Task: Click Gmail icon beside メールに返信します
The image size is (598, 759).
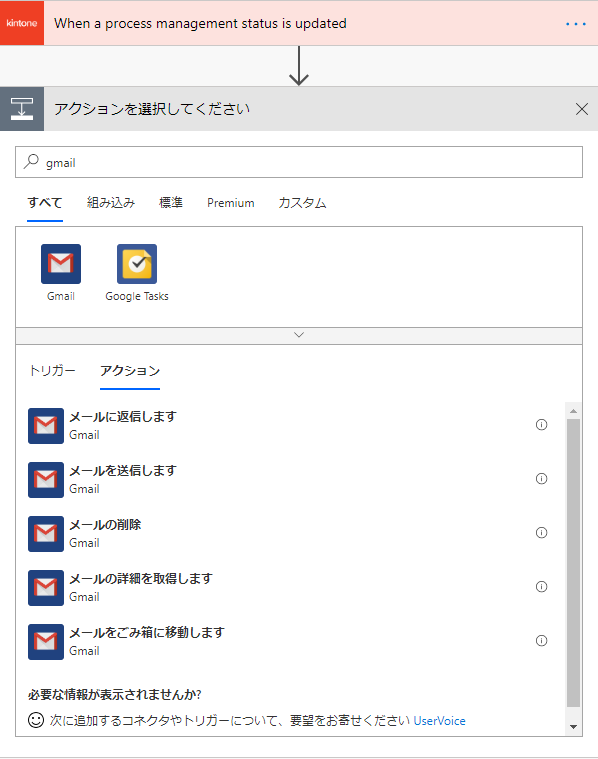Action: [x=46, y=426]
